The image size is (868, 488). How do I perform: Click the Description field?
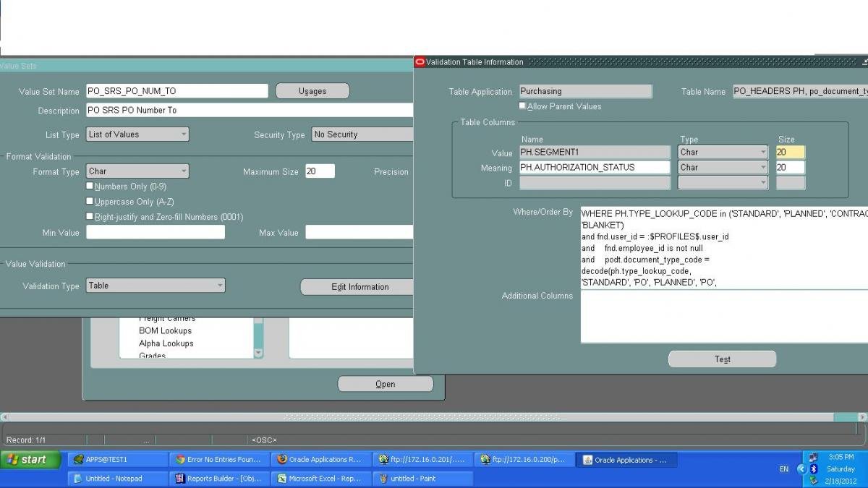250,110
